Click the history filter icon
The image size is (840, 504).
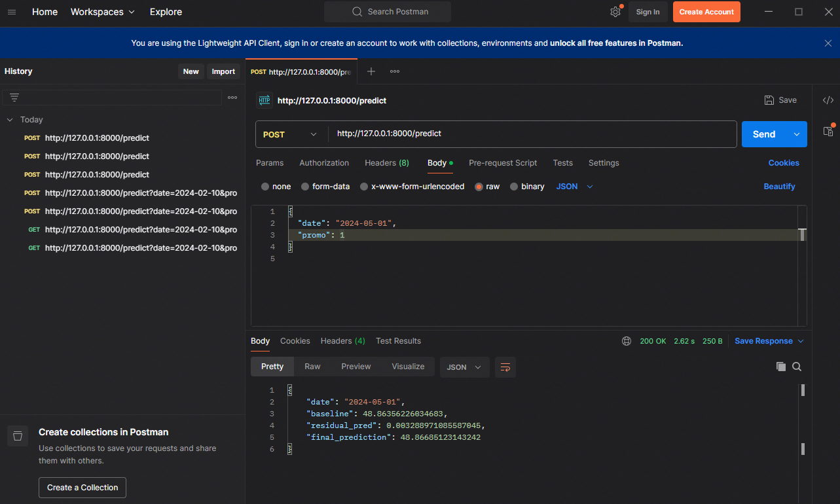(x=14, y=97)
